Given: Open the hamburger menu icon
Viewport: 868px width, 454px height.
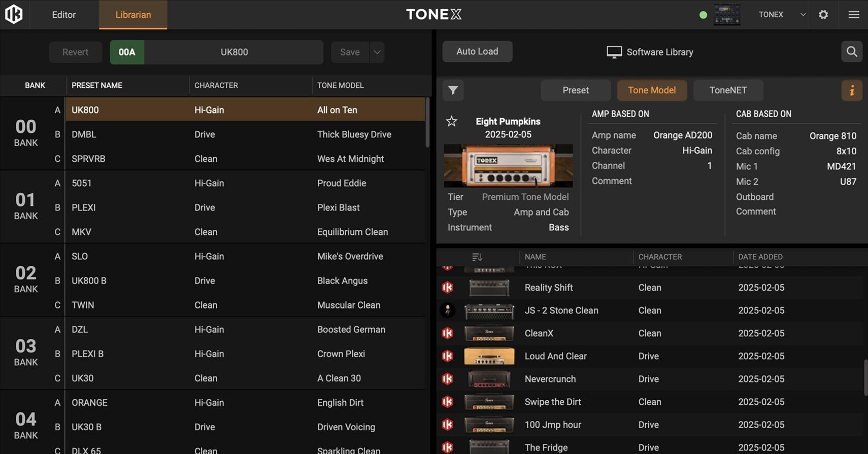Looking at the screenshot, I should click(x=854, y=15).
